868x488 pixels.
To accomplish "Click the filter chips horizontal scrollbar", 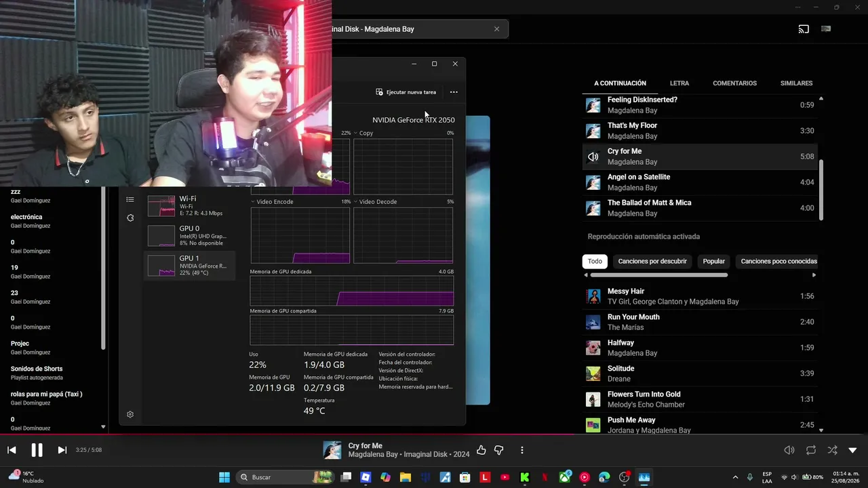I will [x=659, y=275].
